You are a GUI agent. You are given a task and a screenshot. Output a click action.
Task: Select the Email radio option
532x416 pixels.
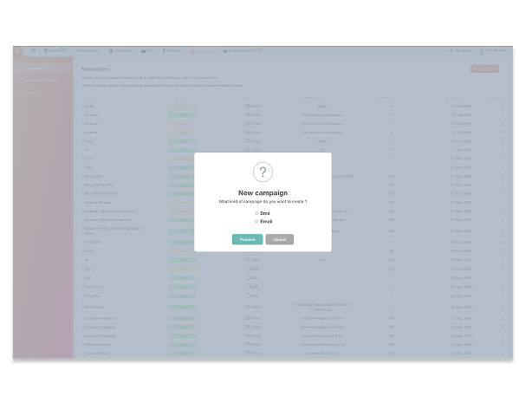256,221
